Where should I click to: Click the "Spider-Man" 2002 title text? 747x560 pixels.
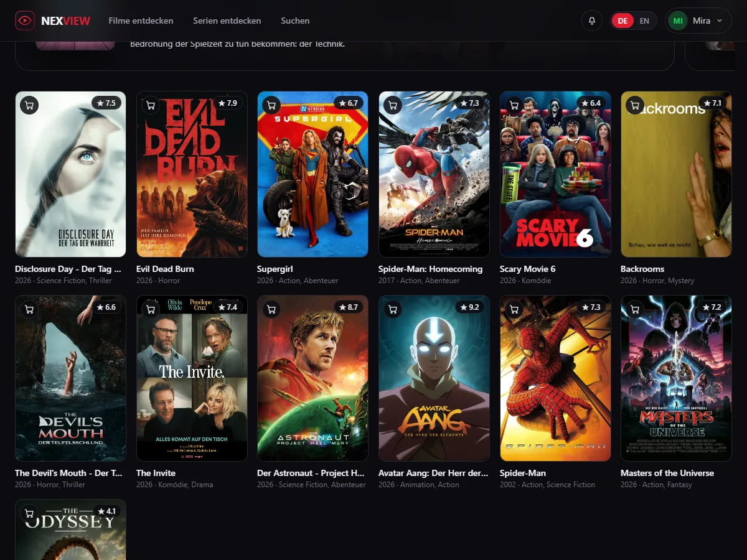tap(523, 473)
